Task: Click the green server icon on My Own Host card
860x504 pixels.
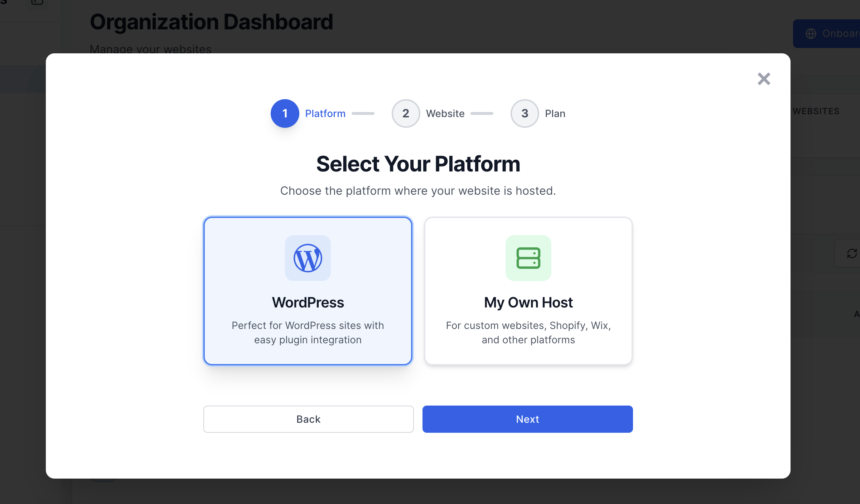Action: coord(528,258)
